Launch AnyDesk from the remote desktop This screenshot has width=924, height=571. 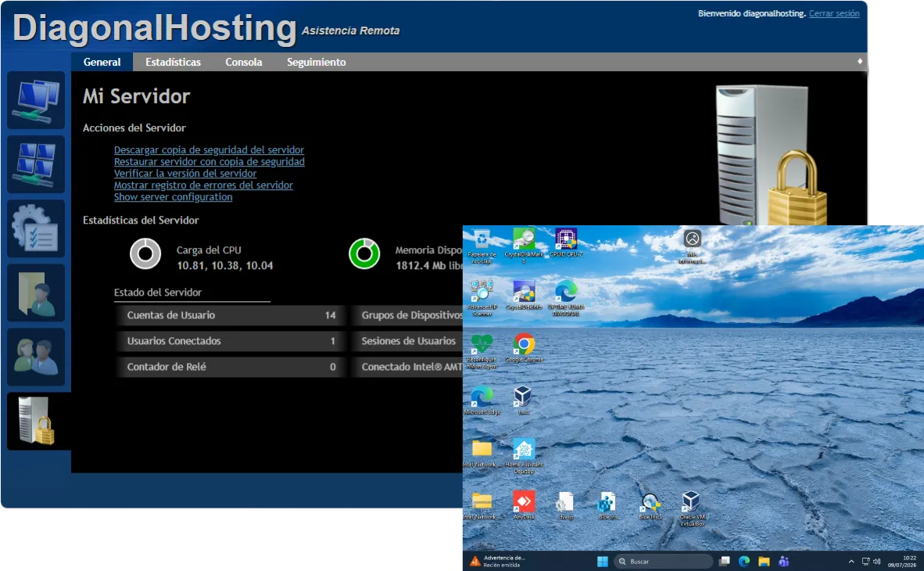(x=523, y=505)
